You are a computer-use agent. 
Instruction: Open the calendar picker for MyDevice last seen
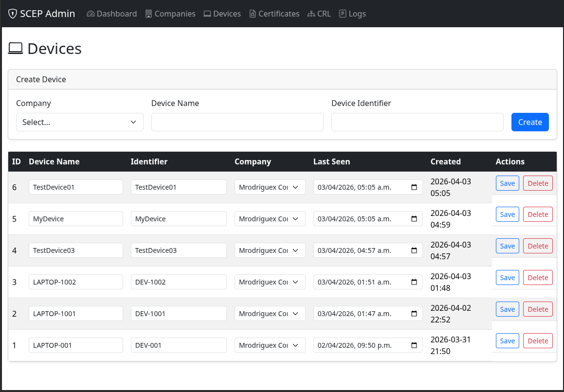(x=414, y=219)
